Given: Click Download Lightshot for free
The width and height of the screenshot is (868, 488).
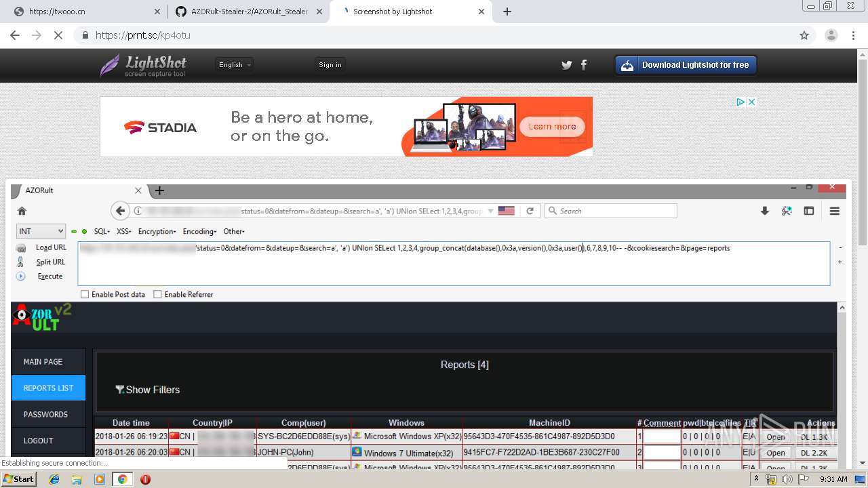Looking at the screenshot, I should point(686,65).
